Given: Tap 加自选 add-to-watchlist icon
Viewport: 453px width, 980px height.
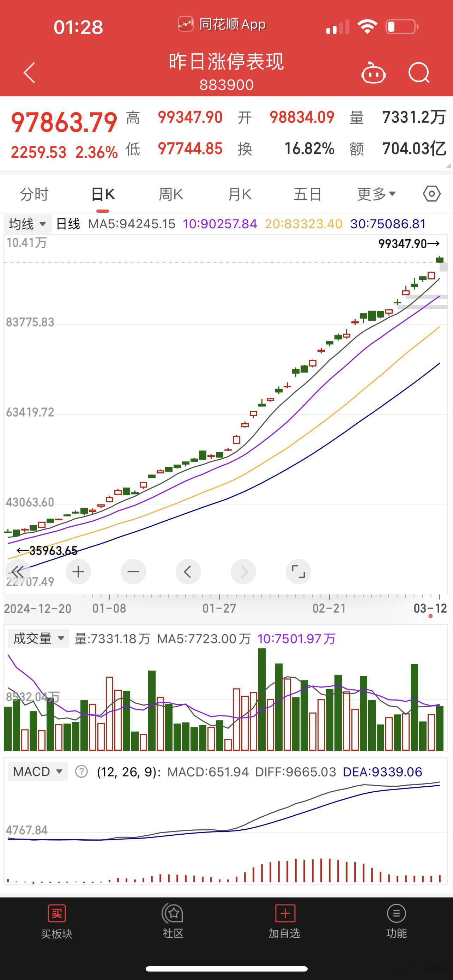Looking at the screenshot, I should click(x=285, y=913).
